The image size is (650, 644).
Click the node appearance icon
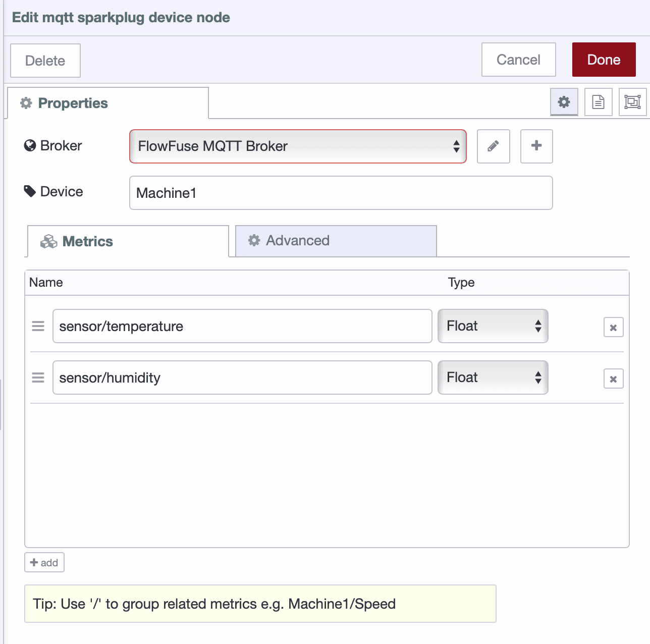tap(632, 102)
